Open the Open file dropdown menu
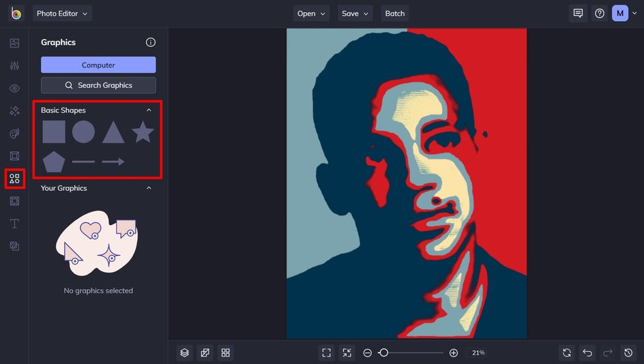The width and height of the screenshot is (644, 364). (x=311, y=14)
